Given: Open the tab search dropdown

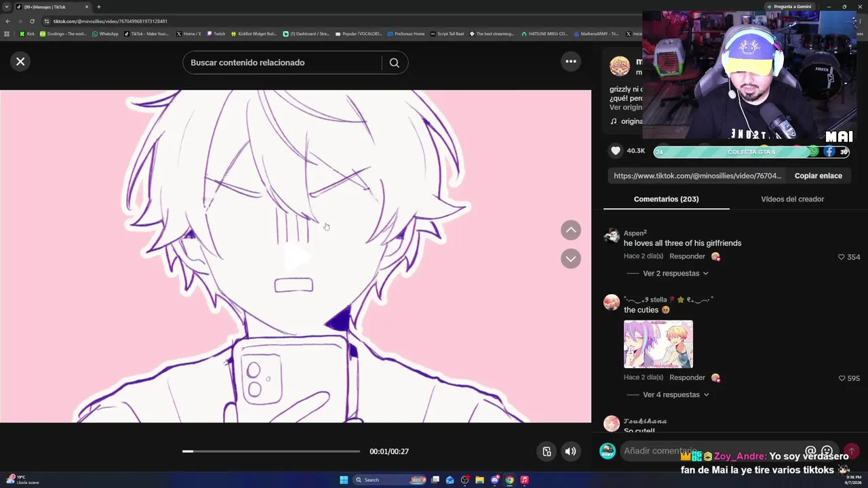Looking at the screenshot, I should point(7,7).
